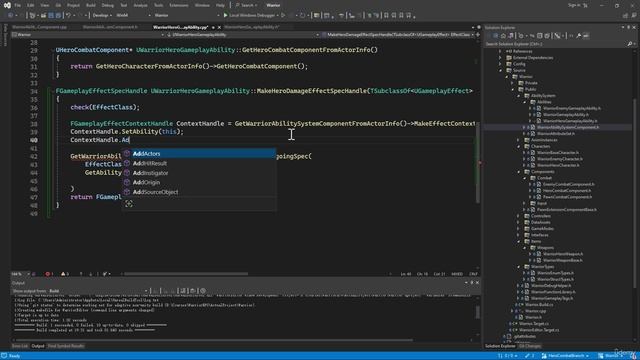Choose AddOrigin suggestion
640x360 pixels.
coord(199,182)
